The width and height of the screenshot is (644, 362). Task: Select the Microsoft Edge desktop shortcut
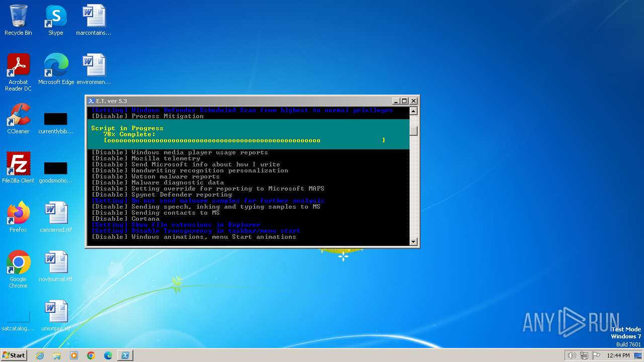[x=56, y=69]
